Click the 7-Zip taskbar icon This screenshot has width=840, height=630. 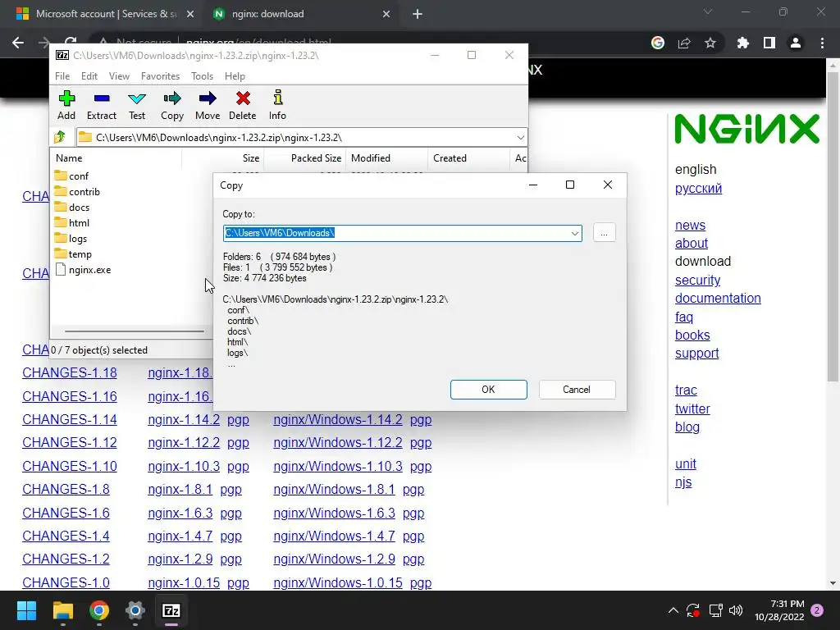pyautogui.click(x=171, y=610)
